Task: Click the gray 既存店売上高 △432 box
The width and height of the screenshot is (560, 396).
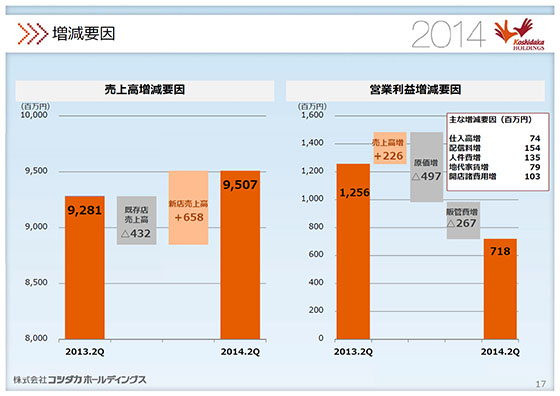Action: tap(136, 220)
